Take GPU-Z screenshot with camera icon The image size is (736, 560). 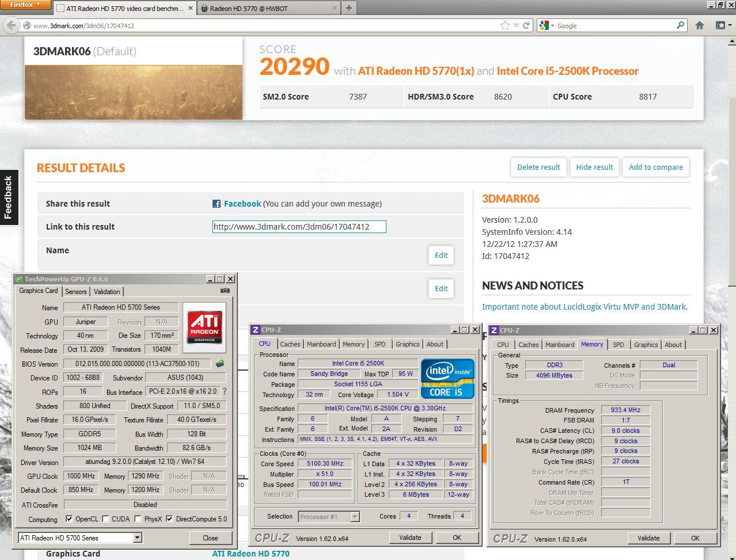225,291
